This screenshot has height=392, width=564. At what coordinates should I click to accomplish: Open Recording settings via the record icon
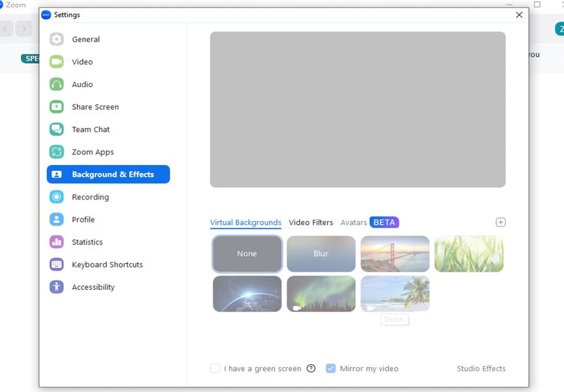point(57,197)
